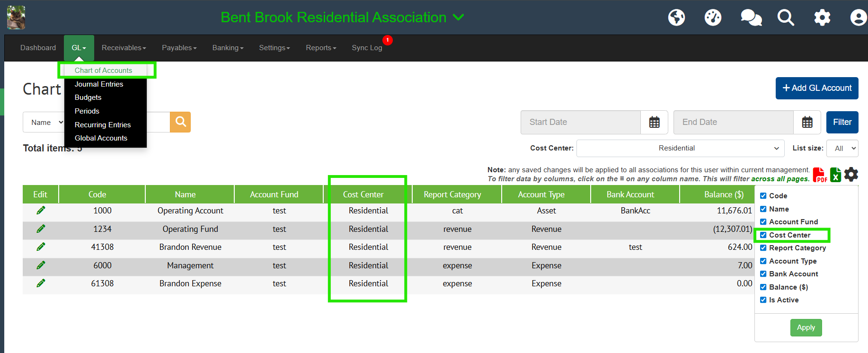Uncheck the Cost Center column checkbox
Viewport: 868px width, 353px height.
[x=763, y=235]
